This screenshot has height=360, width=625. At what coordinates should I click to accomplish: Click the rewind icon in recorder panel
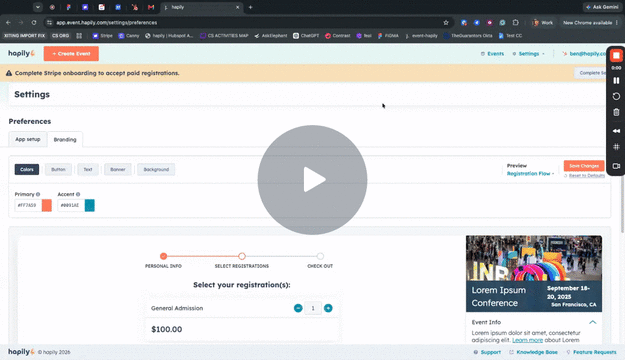click(616, 131)
